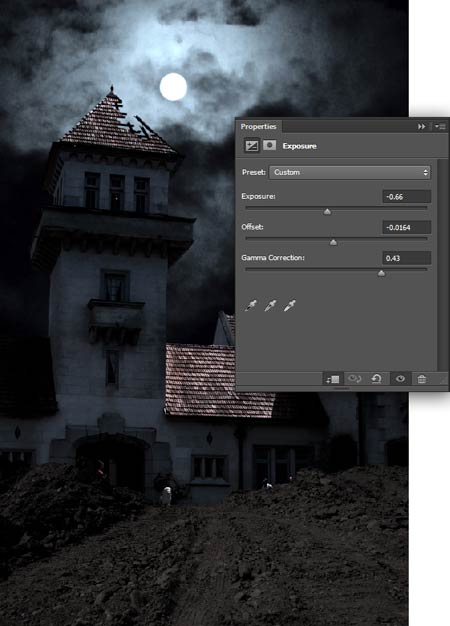Click the Offset label

pos(252,227)
